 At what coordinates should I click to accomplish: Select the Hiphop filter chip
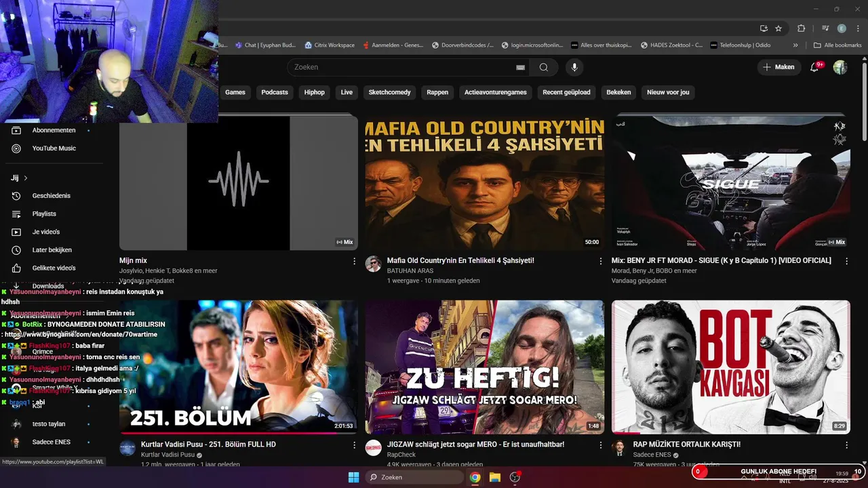tap(315, 92)
